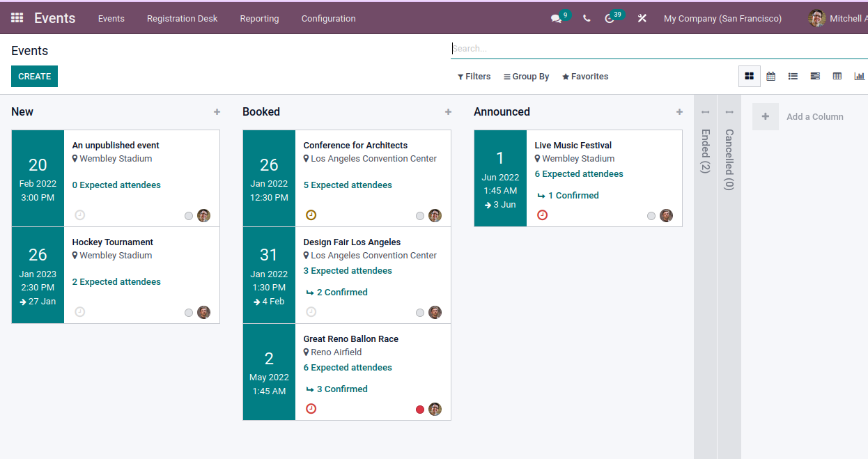Viewport: 868px width, 459px height.
Task: Open company switcher My Company (San Francisco)
Action: 722,19
